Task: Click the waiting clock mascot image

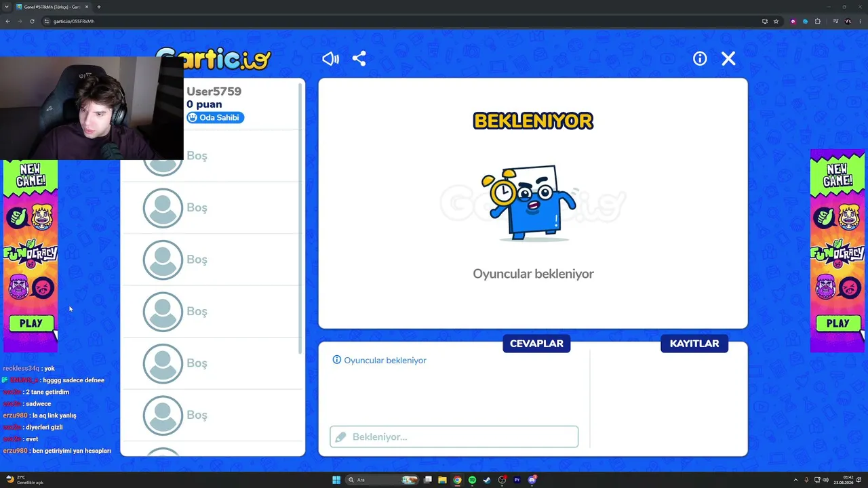Action: (x=529, y=203)
